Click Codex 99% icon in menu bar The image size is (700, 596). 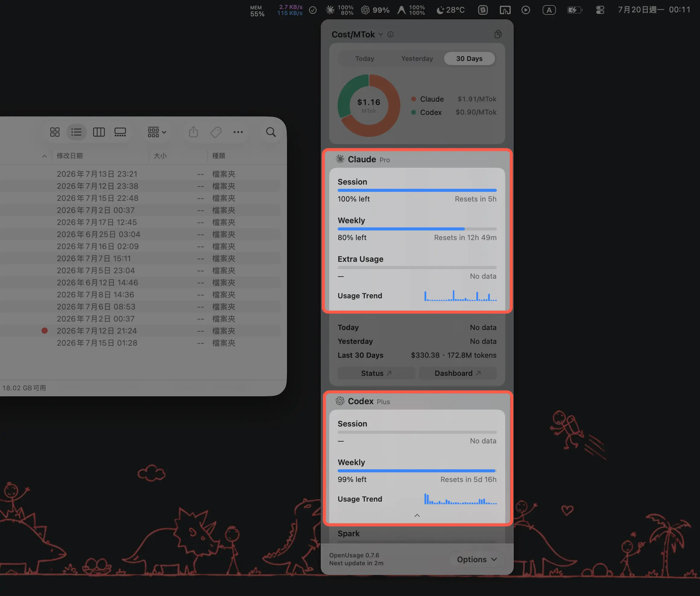(375, 10)
